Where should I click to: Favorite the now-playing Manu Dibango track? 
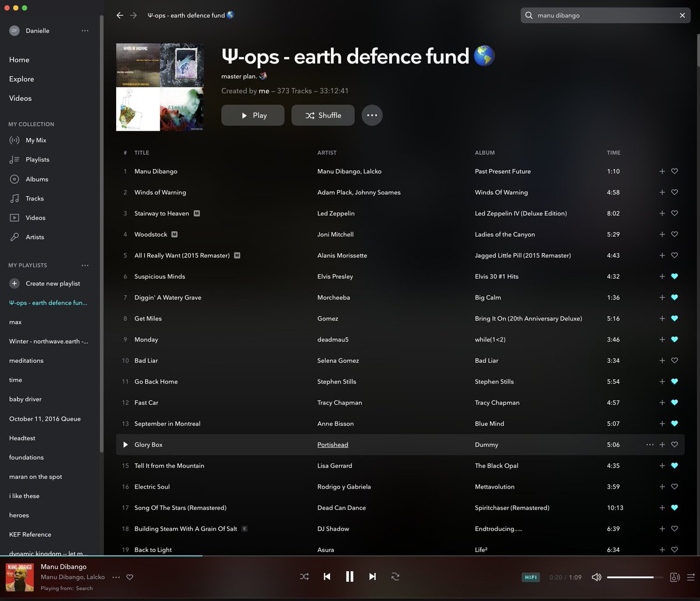coord(130,577)
